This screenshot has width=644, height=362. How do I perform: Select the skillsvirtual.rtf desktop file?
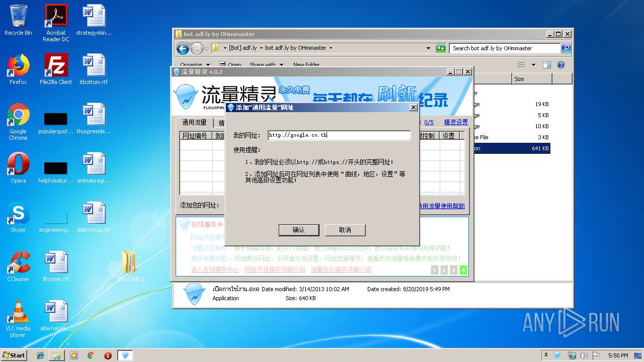tap(94, 217)
